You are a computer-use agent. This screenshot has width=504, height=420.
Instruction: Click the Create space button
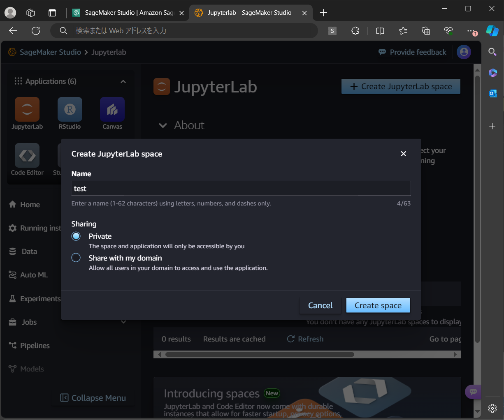[378, 305]
